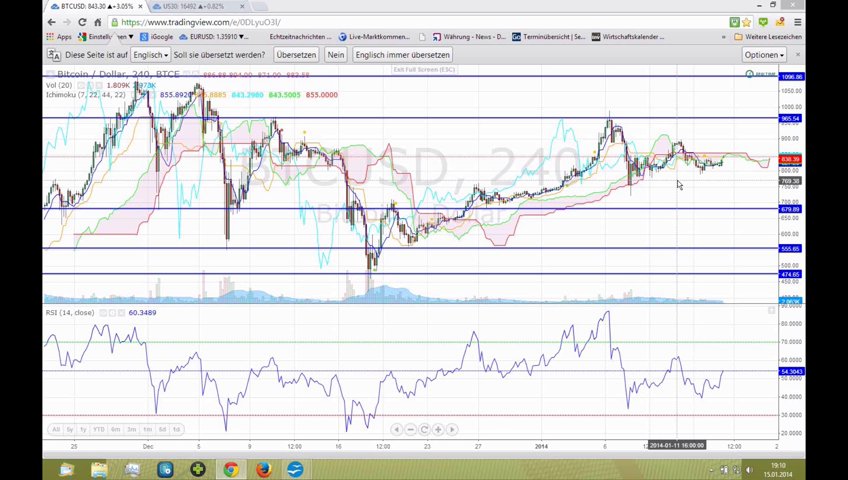Reset the chart view with the circular arrow

(x=424, y=429)
